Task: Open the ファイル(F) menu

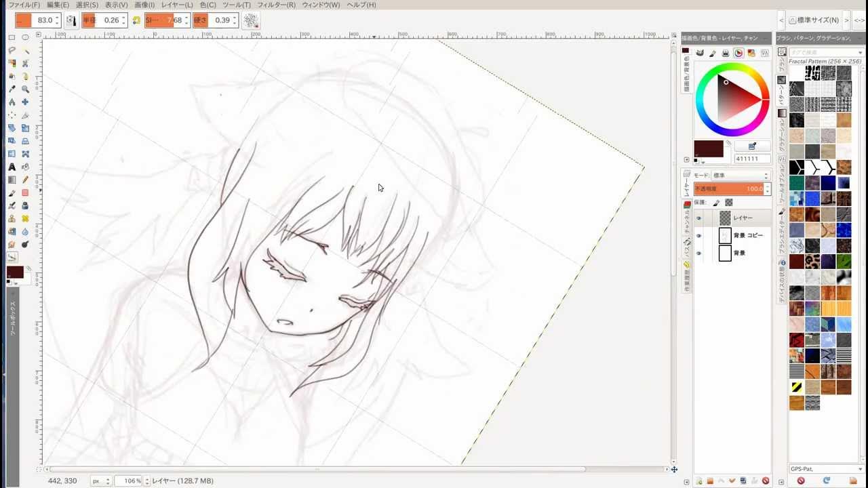Action: pos(24,5)
